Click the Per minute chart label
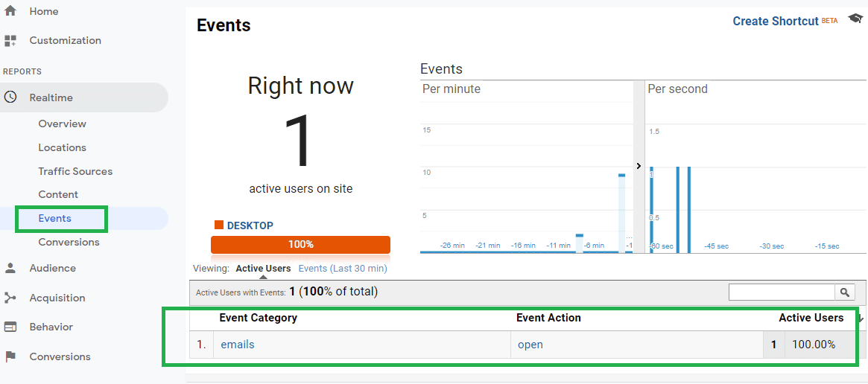The height and width of the screenshot is (384, 868). (452, 89)
